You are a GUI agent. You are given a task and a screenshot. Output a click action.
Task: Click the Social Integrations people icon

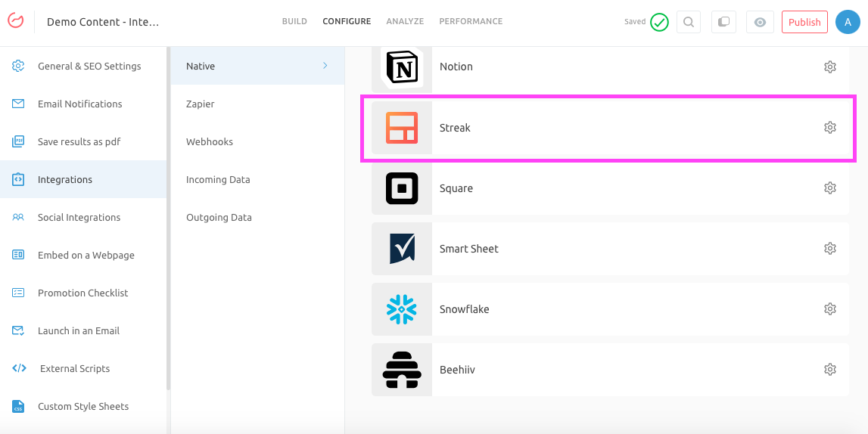(x=18, y=217)
